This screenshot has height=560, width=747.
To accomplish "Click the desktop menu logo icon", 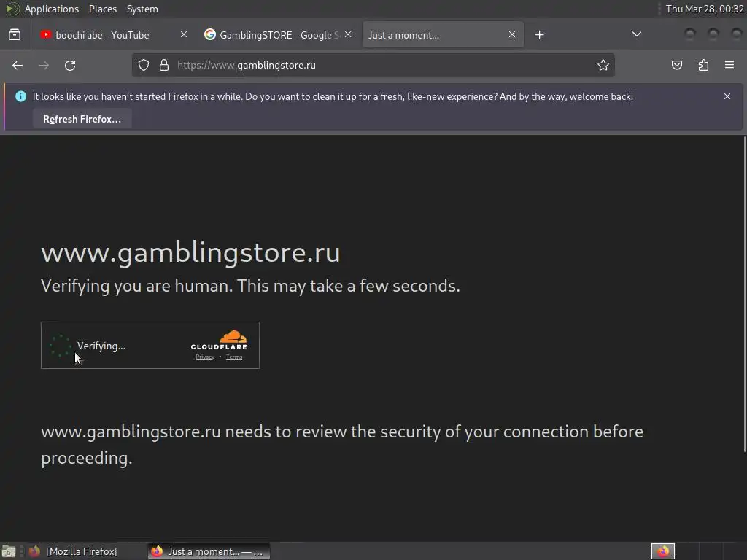I will (x=12, y=9).
